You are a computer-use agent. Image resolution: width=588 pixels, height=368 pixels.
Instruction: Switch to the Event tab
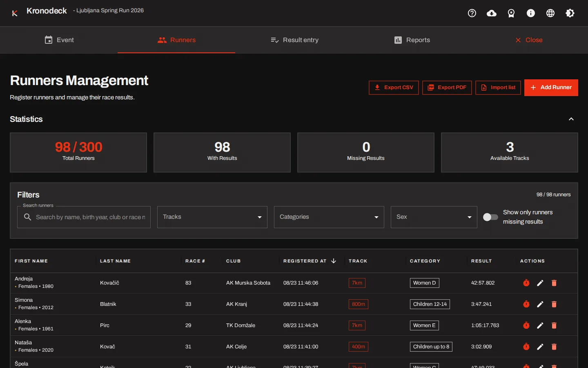coord(59,40)
